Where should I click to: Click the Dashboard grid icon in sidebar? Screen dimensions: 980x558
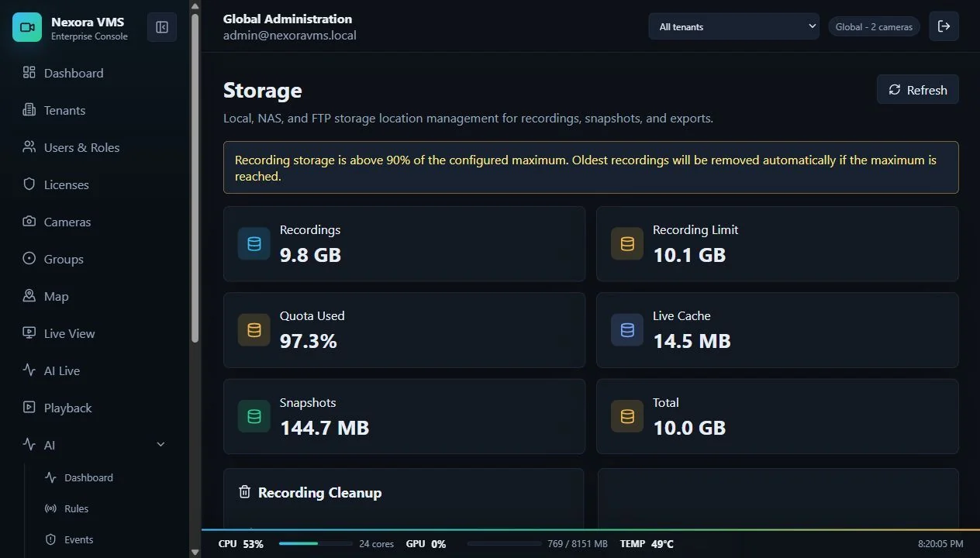pyautogui.click(x=29, y=72)
